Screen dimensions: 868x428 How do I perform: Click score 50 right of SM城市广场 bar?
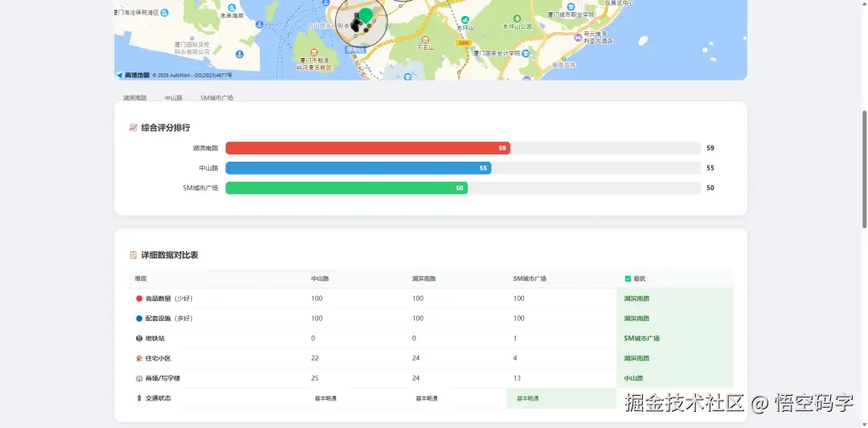tap(710, 188)
